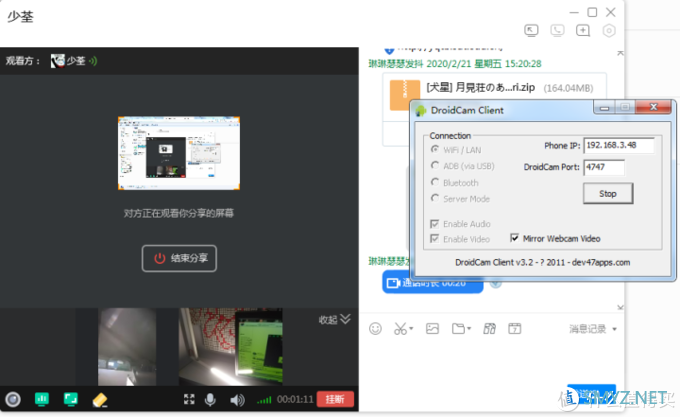Click the send file folder icon
Image resolution: width=680 pixels, height=417 pixels.
pos(458,329)
